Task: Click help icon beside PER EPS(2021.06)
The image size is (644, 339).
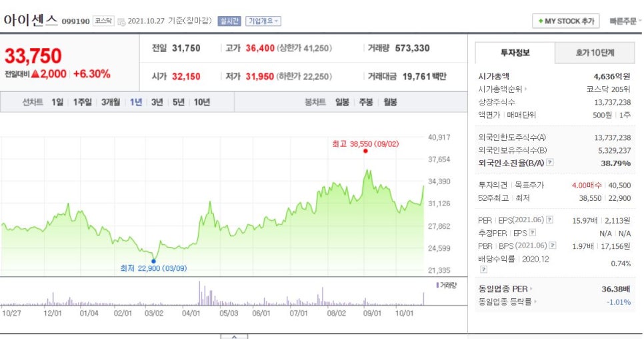Action: 549,220
